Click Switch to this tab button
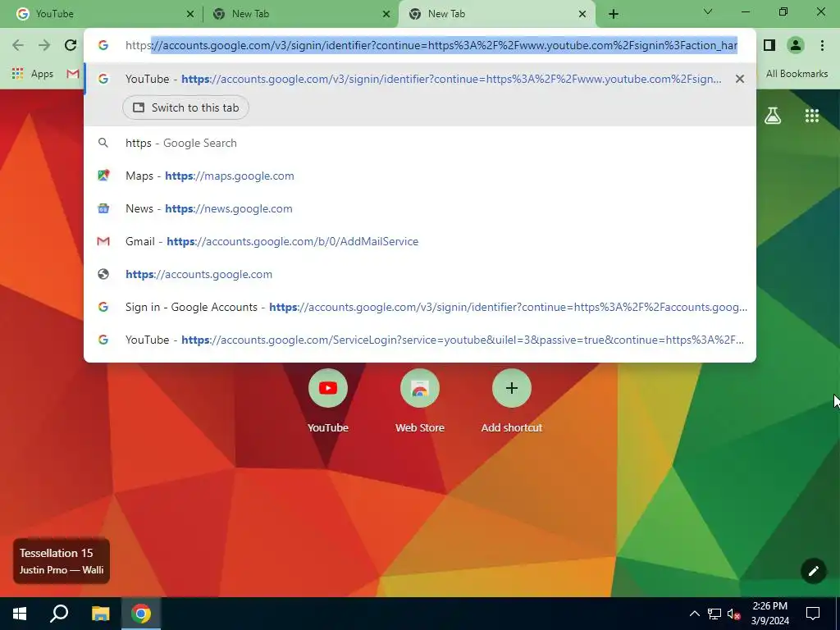The width and height of the screenshot is (840, 630). [x=185, y=107]
